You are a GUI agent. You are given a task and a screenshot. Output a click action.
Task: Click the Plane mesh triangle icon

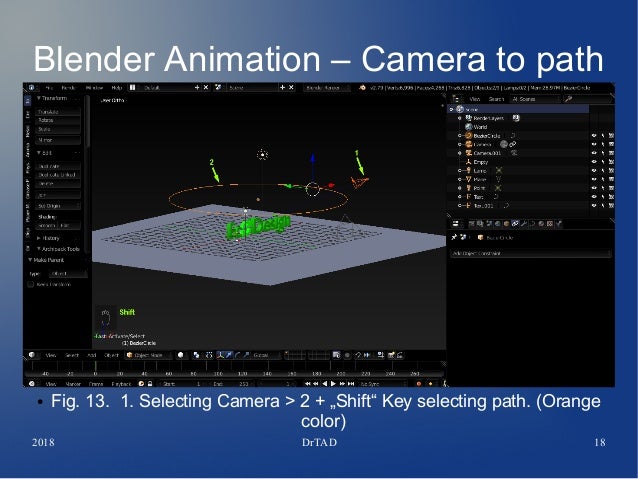pyautogui.click(x=469, y=179)
